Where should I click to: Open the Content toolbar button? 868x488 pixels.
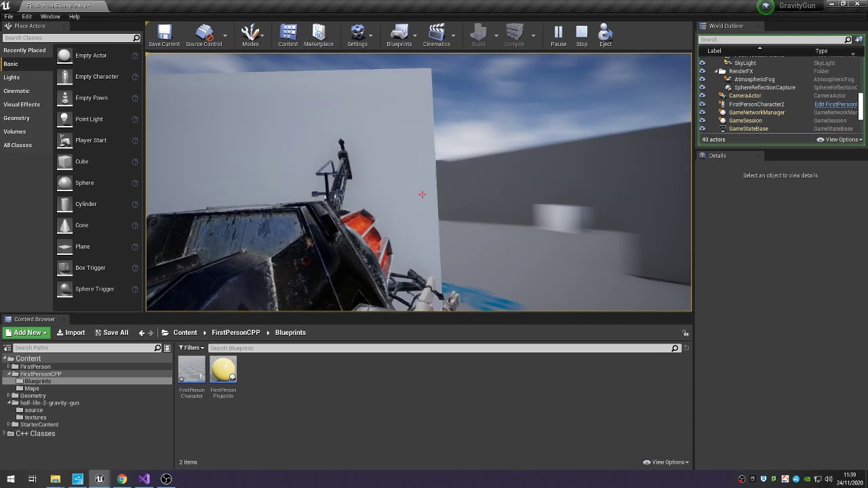(288, 35)
